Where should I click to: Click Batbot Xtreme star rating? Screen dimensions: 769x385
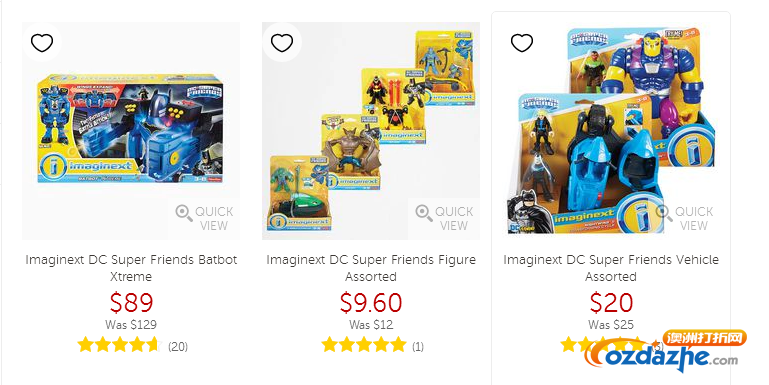point(119,345)
